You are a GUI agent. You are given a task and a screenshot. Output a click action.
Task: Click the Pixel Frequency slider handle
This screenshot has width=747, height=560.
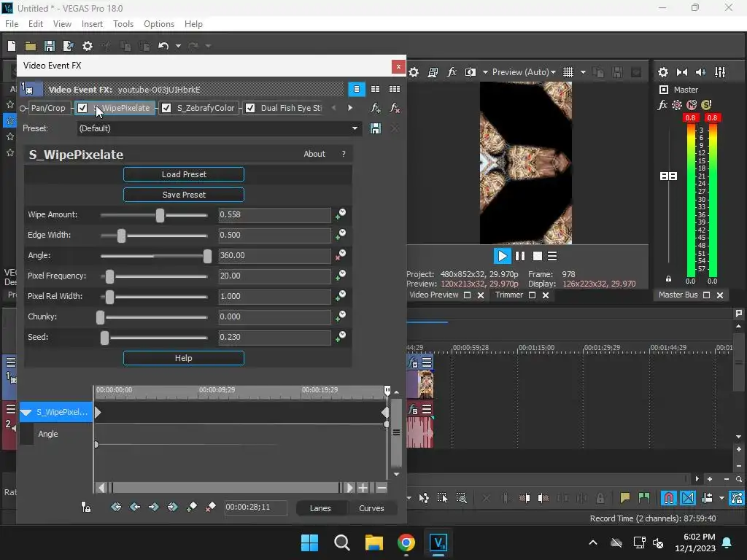click(x=109, y=276)
